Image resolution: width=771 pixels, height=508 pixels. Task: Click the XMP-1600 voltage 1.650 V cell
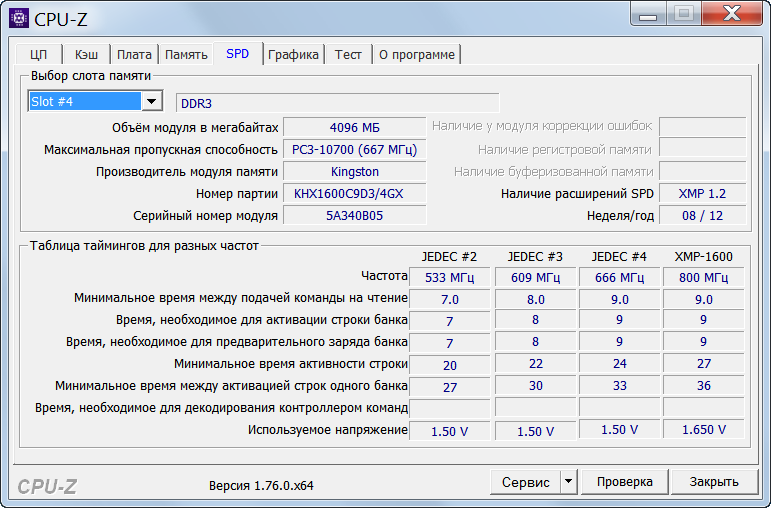coord(703,430)
